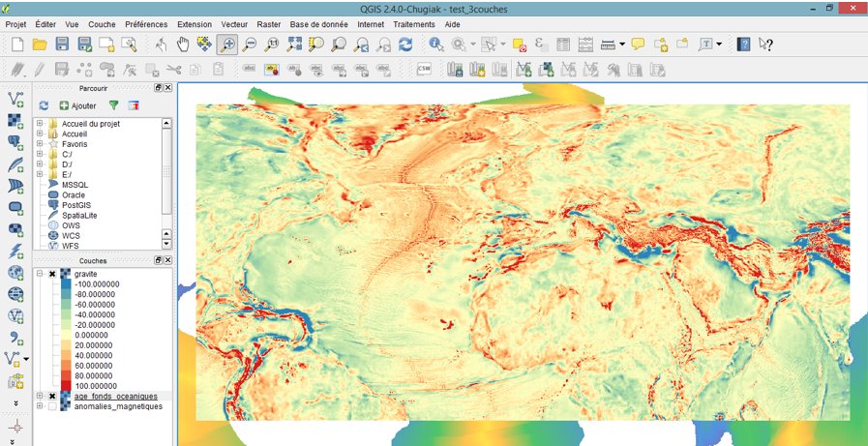Viewport: 868px width, 446px height.
Task: Click the Ajouter button in Parcourir
Action: pyautogui.click(x=78, y=105)
